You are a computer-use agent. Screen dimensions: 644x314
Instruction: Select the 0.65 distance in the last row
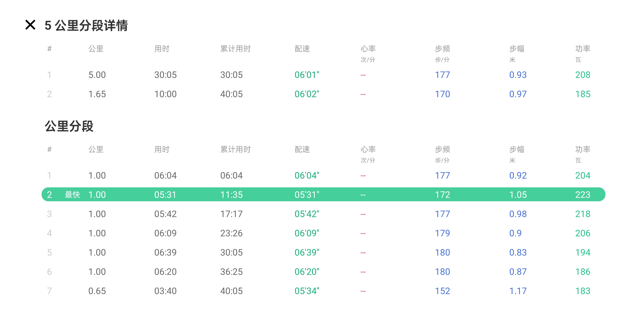tap(97, 291)
